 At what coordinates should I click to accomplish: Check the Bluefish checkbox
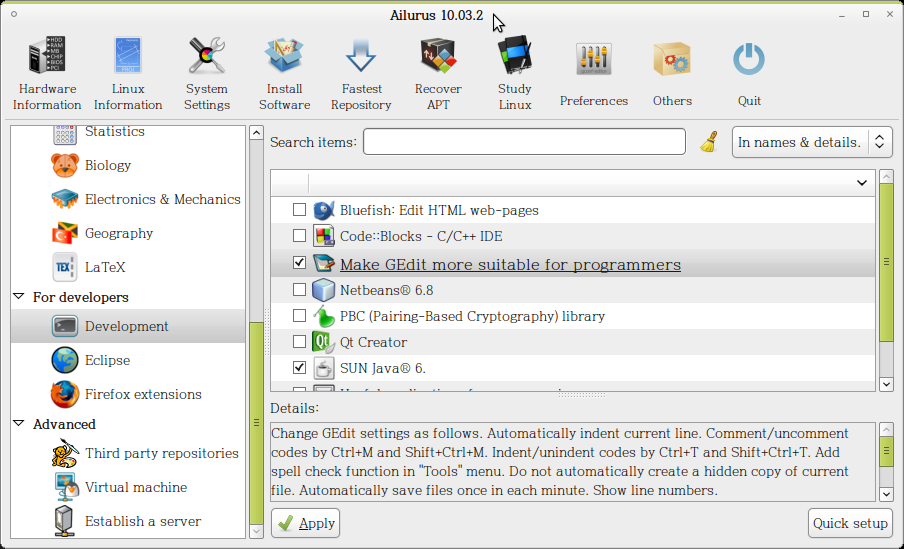tap(299, 209)
